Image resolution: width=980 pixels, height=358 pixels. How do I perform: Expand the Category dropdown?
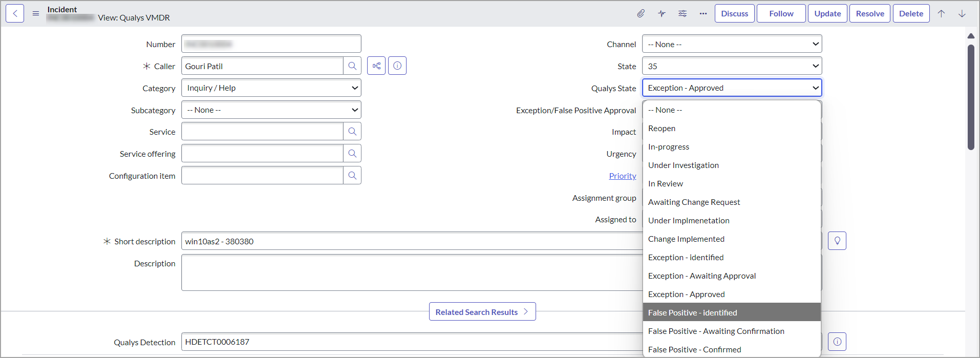click(271, 88)
